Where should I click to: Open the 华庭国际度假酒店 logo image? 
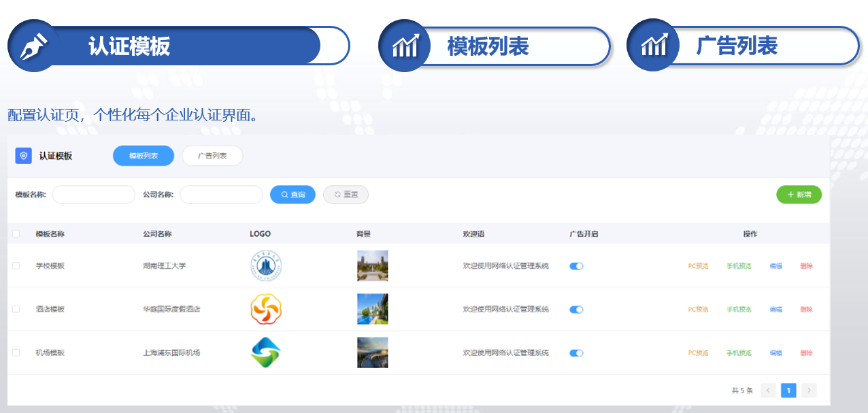pos(265,309)
